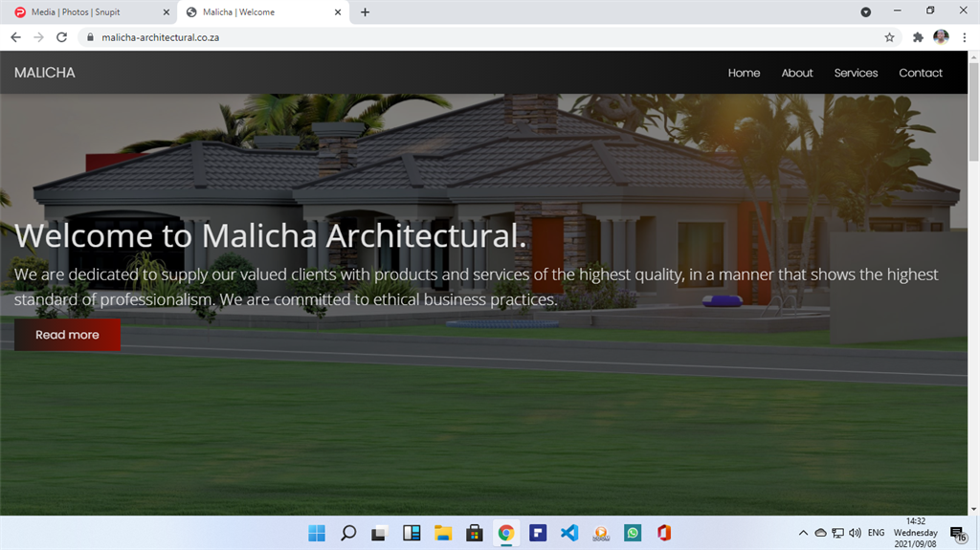The width and height of the screenshot is (980, 550).
Task: Launch Microsoft Store from the taskbar
Action: 475,533
